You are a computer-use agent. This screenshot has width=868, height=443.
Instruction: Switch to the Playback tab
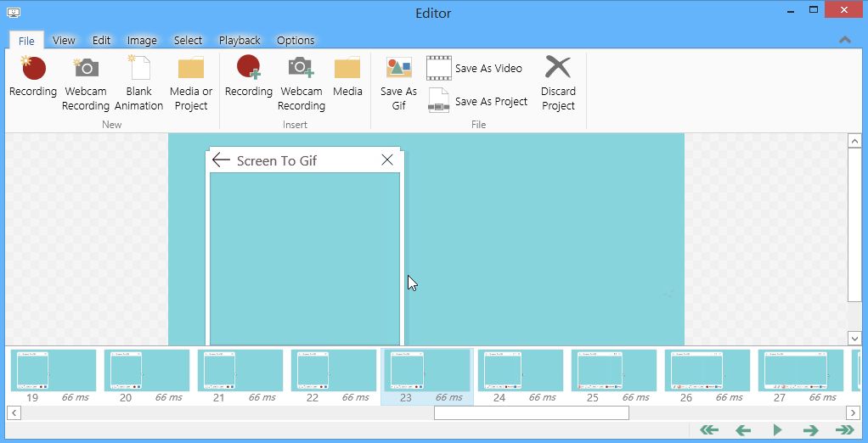pyautogui.click(x=240, y=41)
